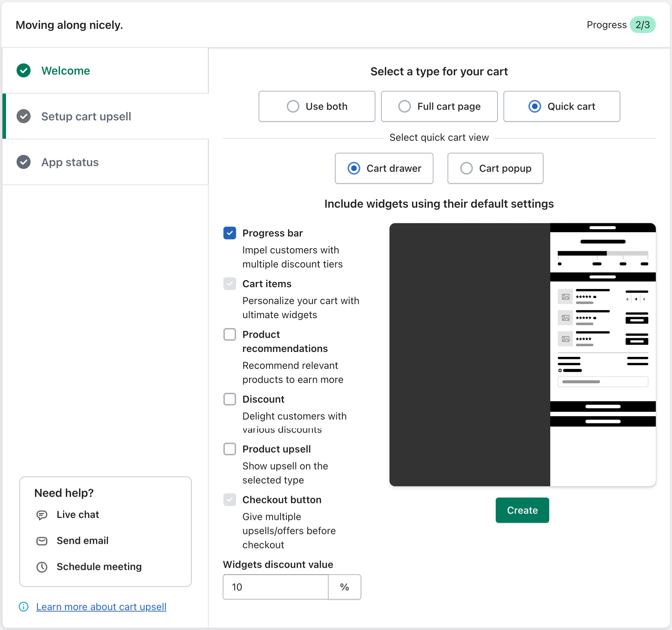
Task: Click the Checkout button label text
Action: [x=282, y=500]
